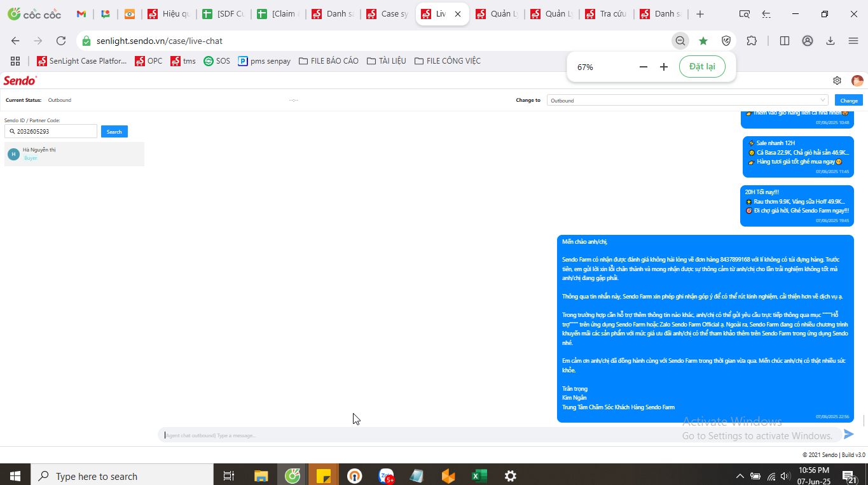Viewport: 868px width, 485px height.
Task: Switch to the 'Tra cứu' tab
Action: click(x=606, y=14)
